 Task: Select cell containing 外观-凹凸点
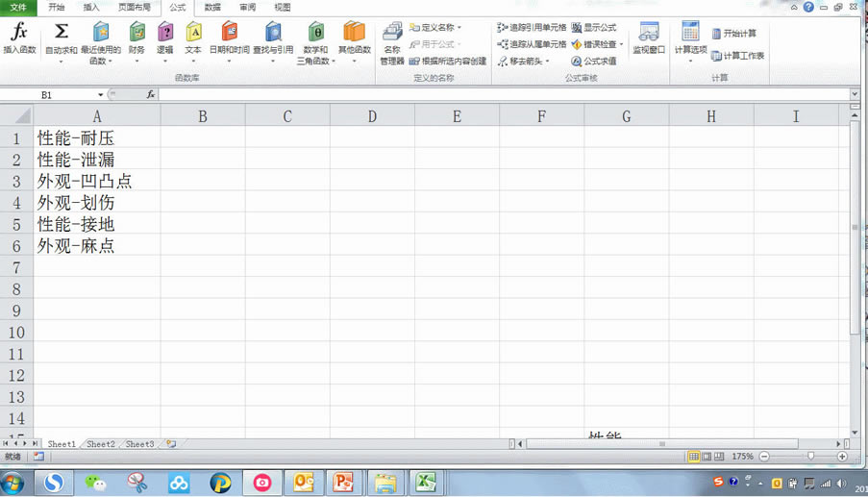[x=97, y=181]
